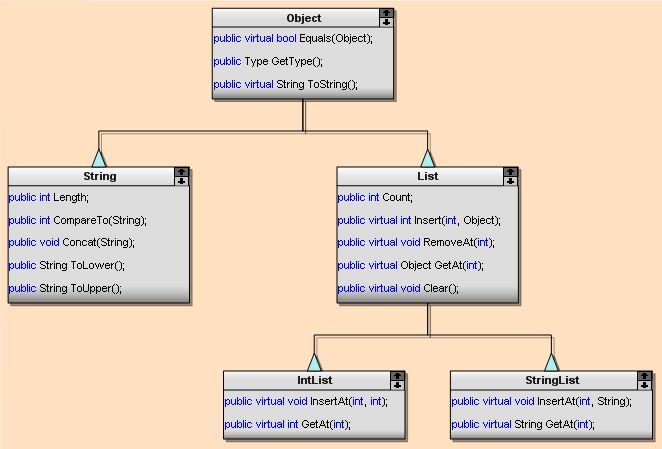662x449 pixels.
Task: Click the up arrow in StringList class header
Action: 644,376
